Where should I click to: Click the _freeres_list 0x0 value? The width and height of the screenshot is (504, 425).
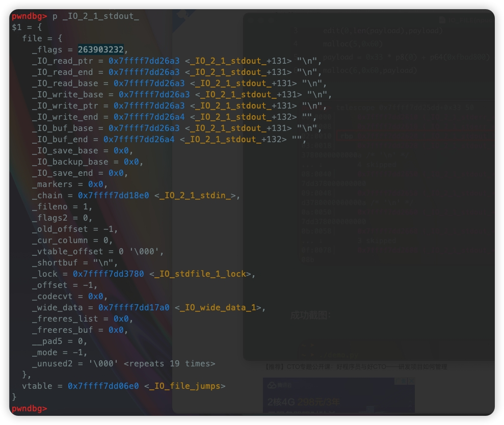121,319
